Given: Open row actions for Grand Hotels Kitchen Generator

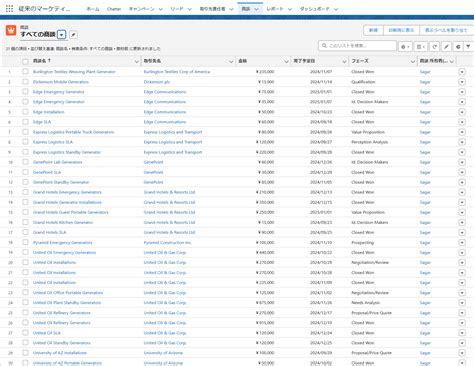Looking at the screenshot, I should pos(462,222).
